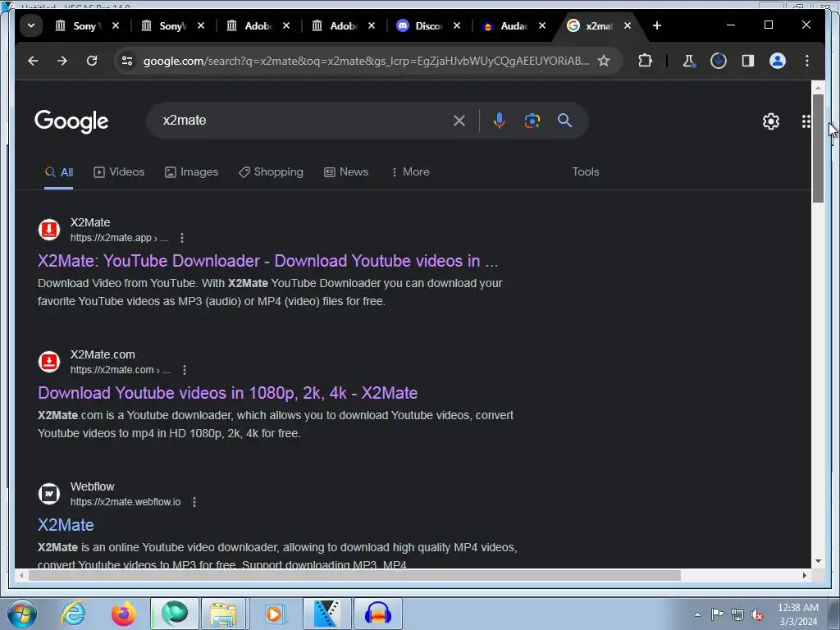Viewport: 840px width, 630px height.
Task: Open Chrome three-dot menu
Action: [807, 61]
